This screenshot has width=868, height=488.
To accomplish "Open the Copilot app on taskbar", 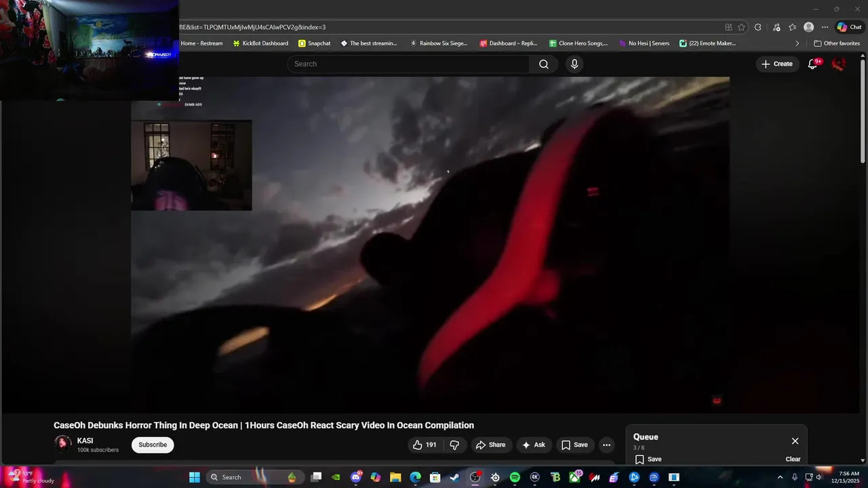I will (376, 477).
